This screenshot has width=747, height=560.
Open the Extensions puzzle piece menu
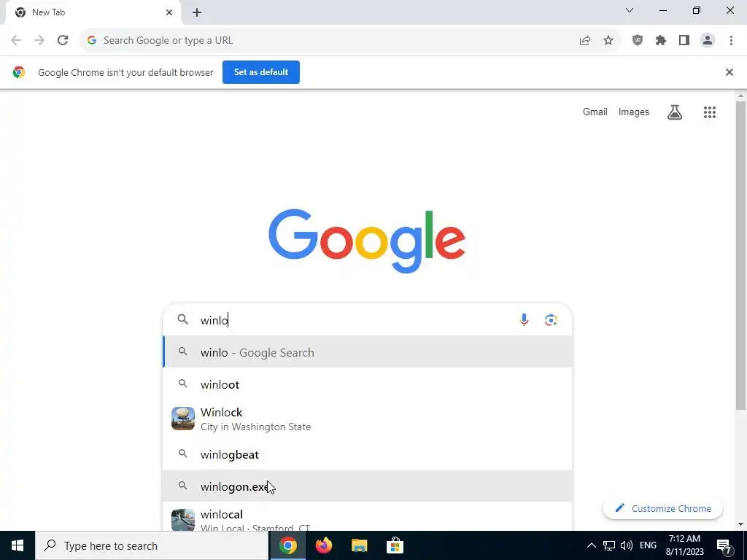[x=661, y=41]
